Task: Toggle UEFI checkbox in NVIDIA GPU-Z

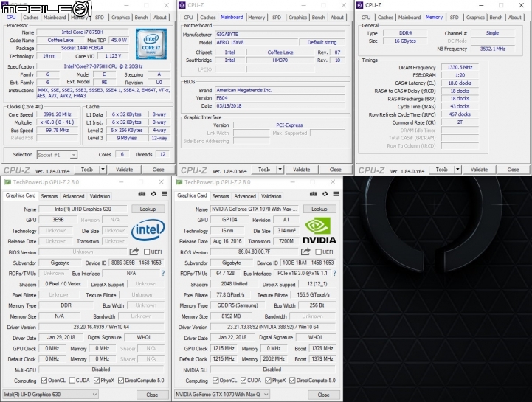Action: click(318, 252)
